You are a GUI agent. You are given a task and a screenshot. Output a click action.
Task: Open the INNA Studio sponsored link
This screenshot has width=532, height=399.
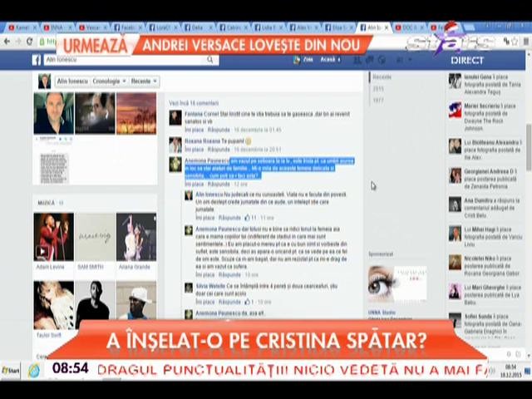click(x=382, y=313)
